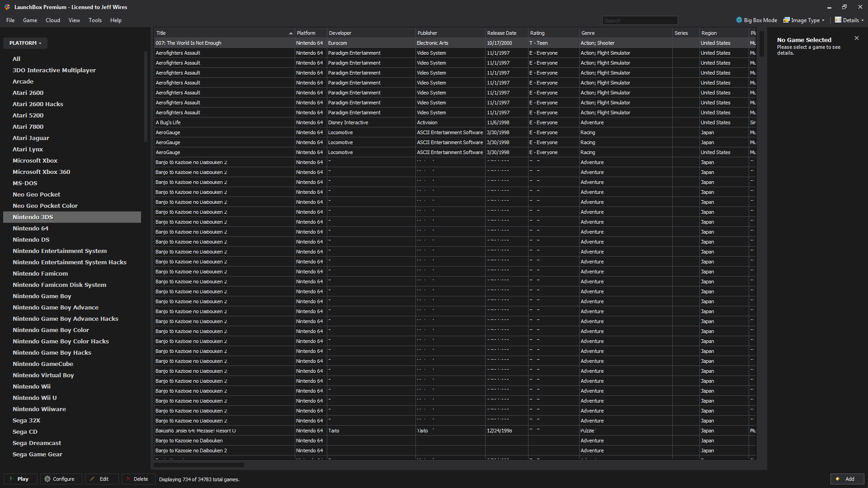Screen dimensions: 868x488
Task: Sort by Developer column header
Action: click(x=371, y=33)
